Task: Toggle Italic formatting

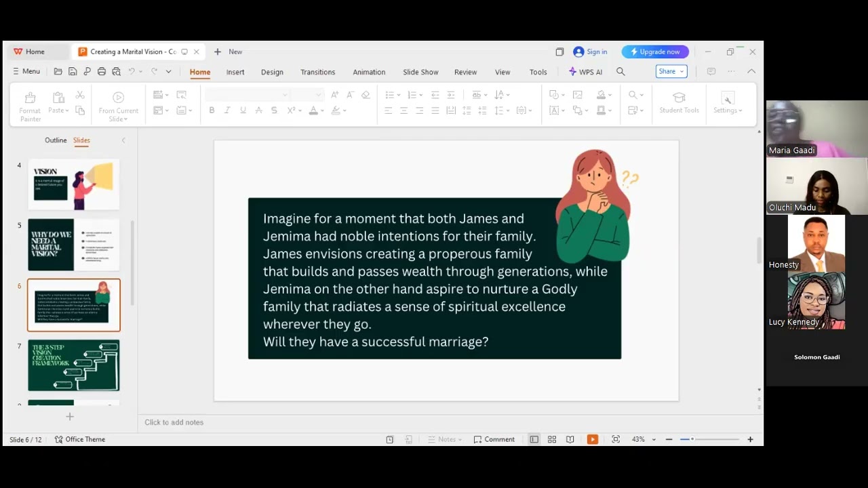Action: pyautogui.click(x=227, y=110)
